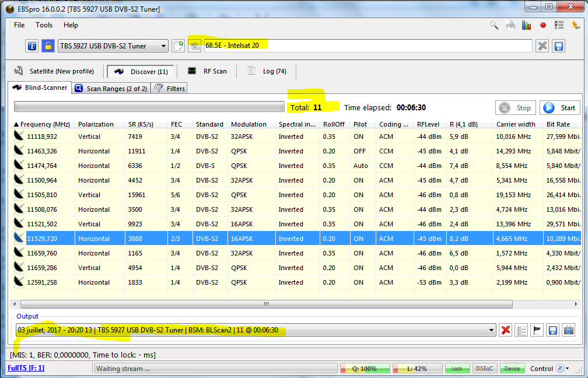This screenshot has height=378, width=588.
Task: Click the yellow padlock icon
Action: [x=48, y=46]
